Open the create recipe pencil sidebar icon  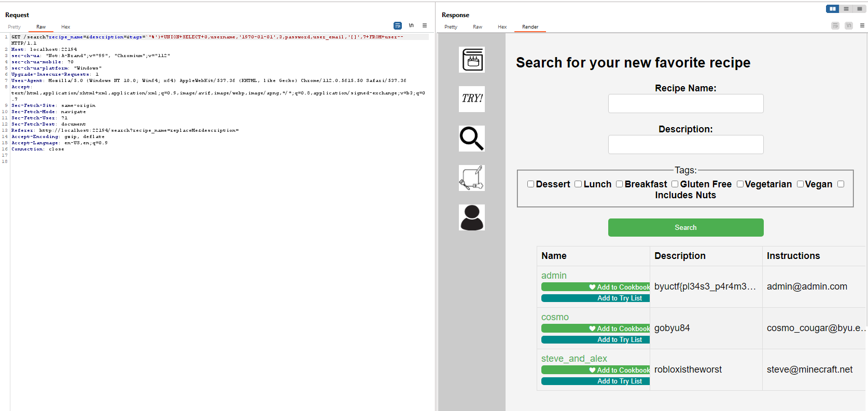pos(472,178)
